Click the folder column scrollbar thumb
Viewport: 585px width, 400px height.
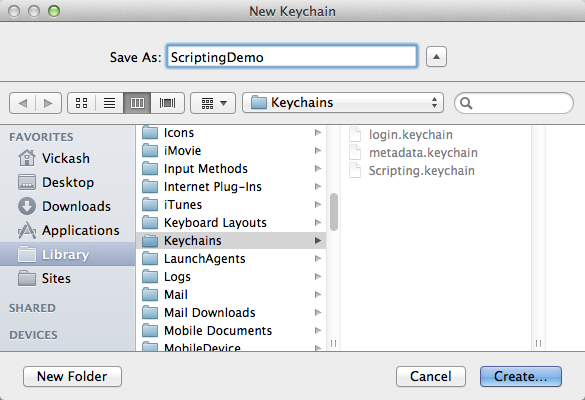point(334,212)
